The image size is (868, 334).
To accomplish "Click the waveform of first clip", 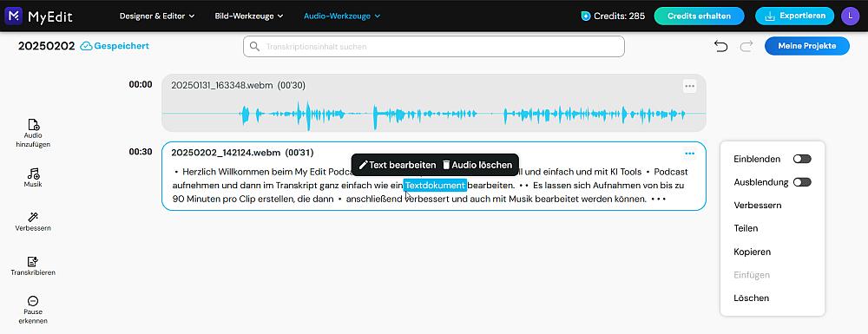I will [x=433, y=115].
